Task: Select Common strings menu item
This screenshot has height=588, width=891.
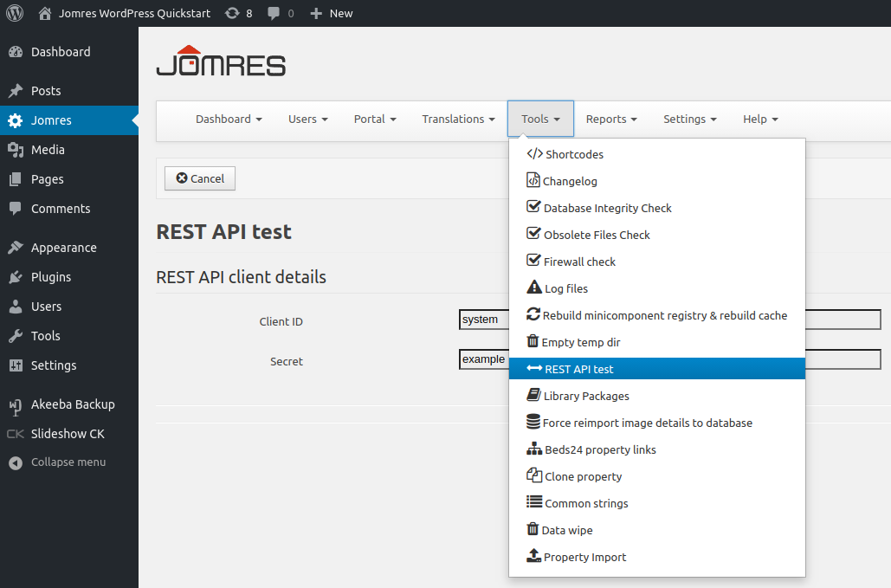Action: pos(657,503)
